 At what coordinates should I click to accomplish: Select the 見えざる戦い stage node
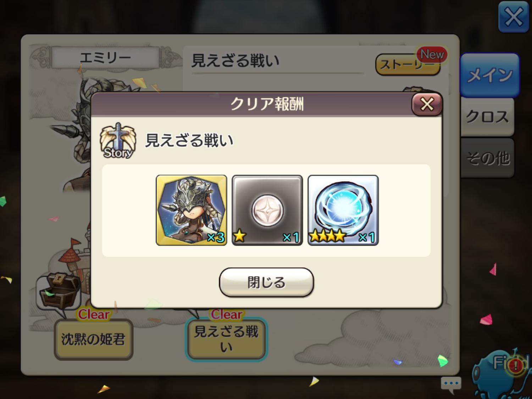click(x=226, y=339)
